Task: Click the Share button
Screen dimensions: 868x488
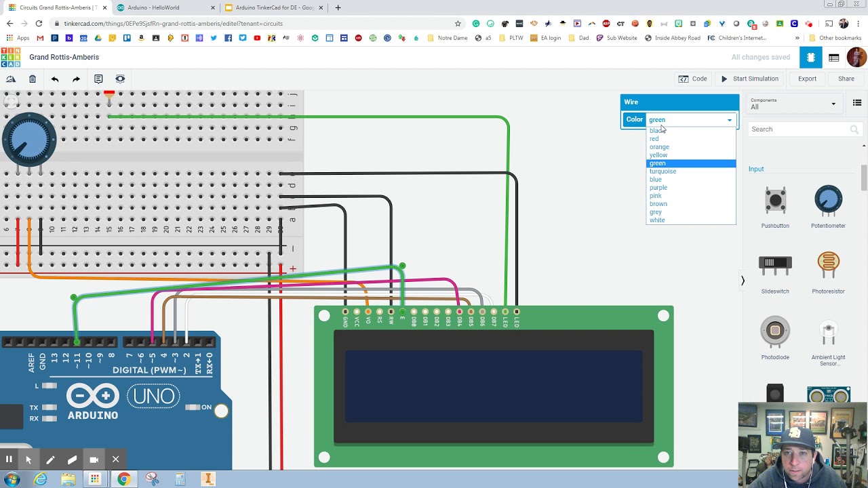Action: 846,79
